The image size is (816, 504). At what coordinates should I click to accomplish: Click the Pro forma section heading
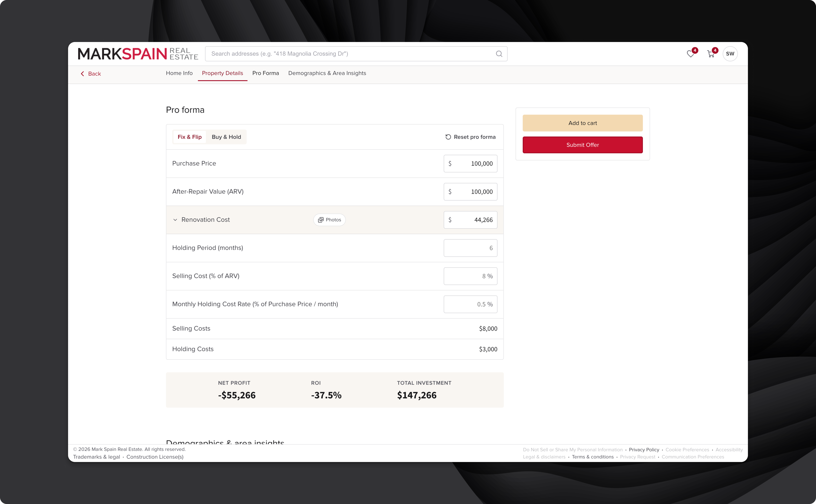tap(185, 110)
